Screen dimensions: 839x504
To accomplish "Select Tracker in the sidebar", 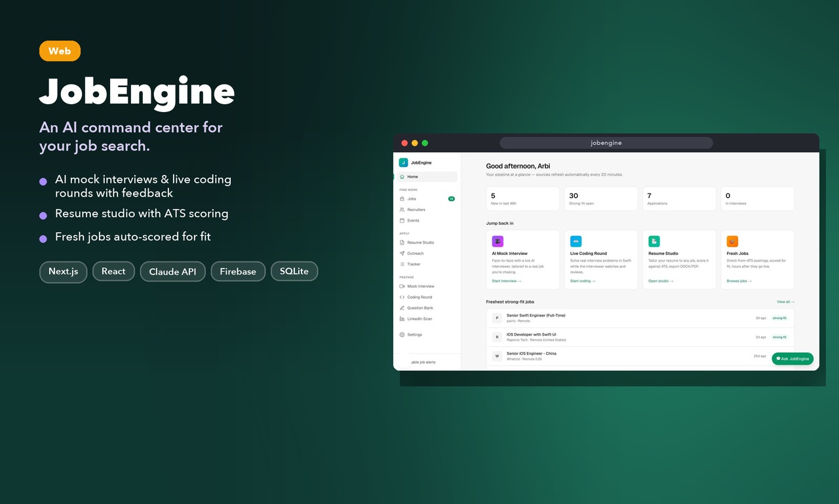I will [x=428, y=264].
